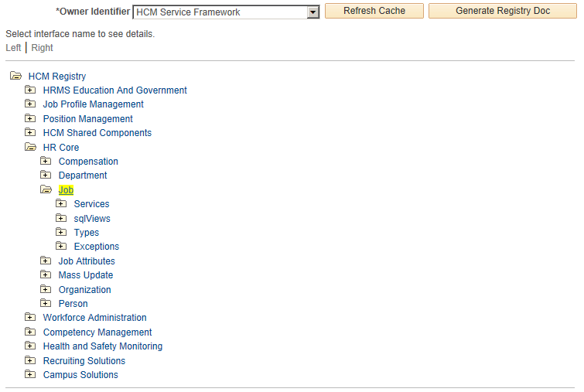Click the highlighted Job link
This screenshot has height=392, width=584.
[66, 190]
